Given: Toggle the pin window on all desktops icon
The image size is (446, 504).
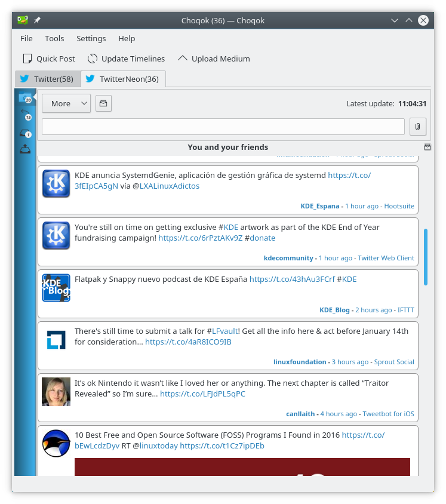Looking at the screenshot, I should [37, 20].
